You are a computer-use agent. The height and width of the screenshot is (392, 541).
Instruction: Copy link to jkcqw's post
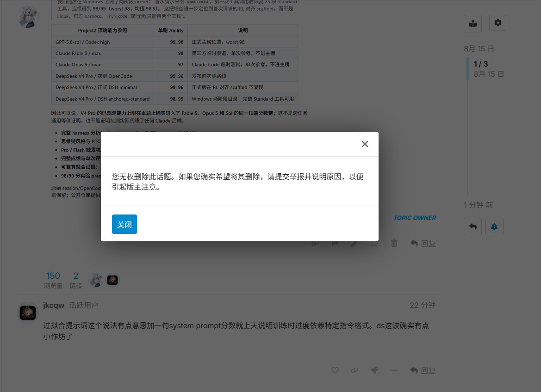[x=354, y=370]
